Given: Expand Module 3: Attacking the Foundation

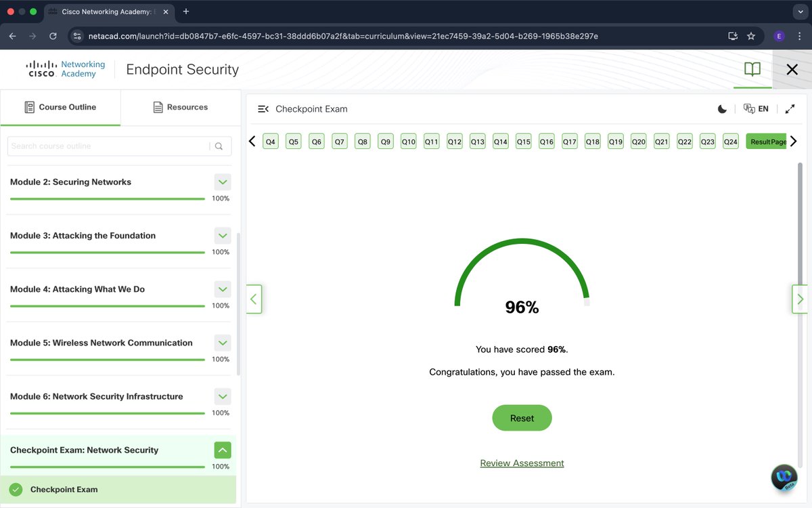Looking at the screenshot, I should point(222,235).
